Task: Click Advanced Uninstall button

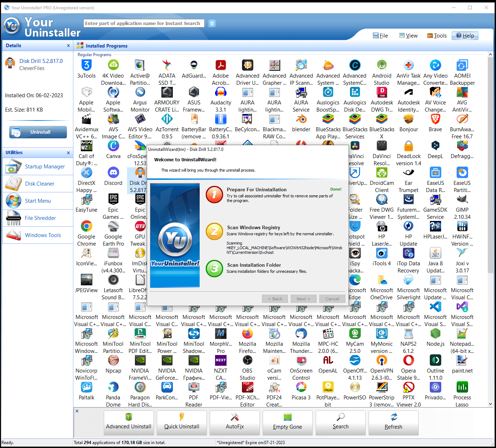Action: pyautogui.click(x=129, y=423)
